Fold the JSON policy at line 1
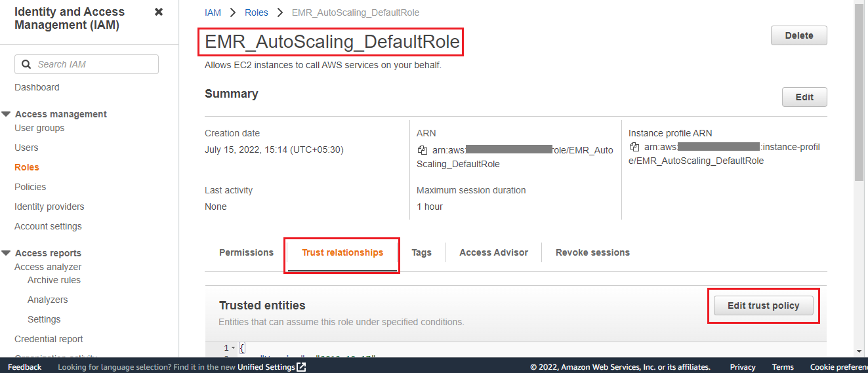This screenshot has width=868, height=373. pos(233,348)
